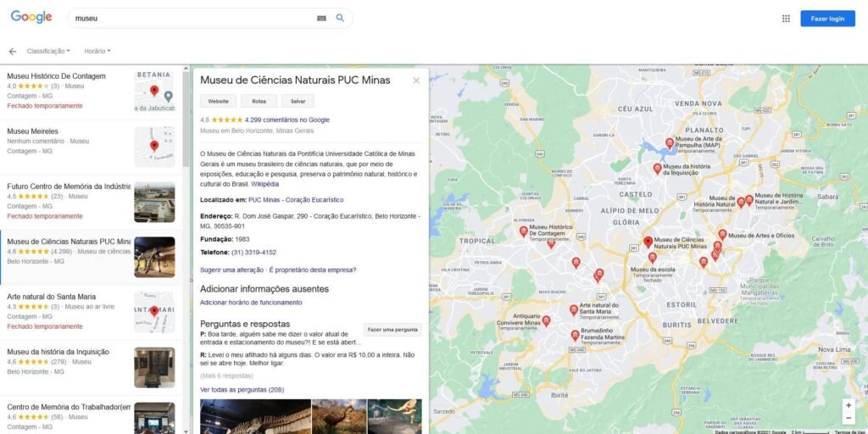The width and height of the screenshot is (868, 434).
Task: Select Centro de Memória do Trabalhador result
Action: [x=91, y=415]
